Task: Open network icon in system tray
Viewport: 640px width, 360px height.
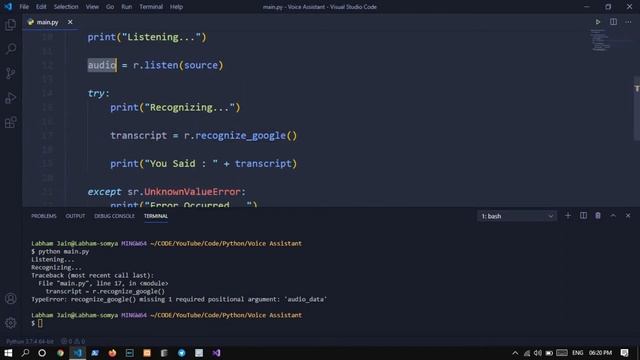Action: pos(527,353)
